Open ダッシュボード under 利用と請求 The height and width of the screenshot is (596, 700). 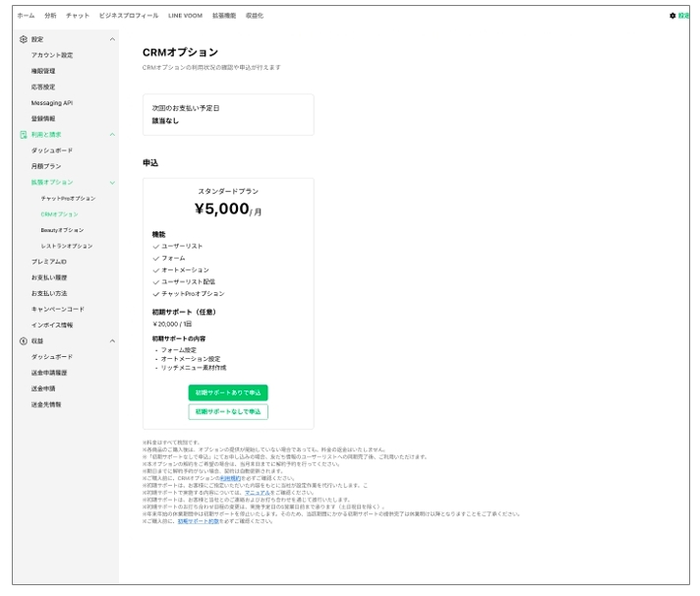(52, 150)
